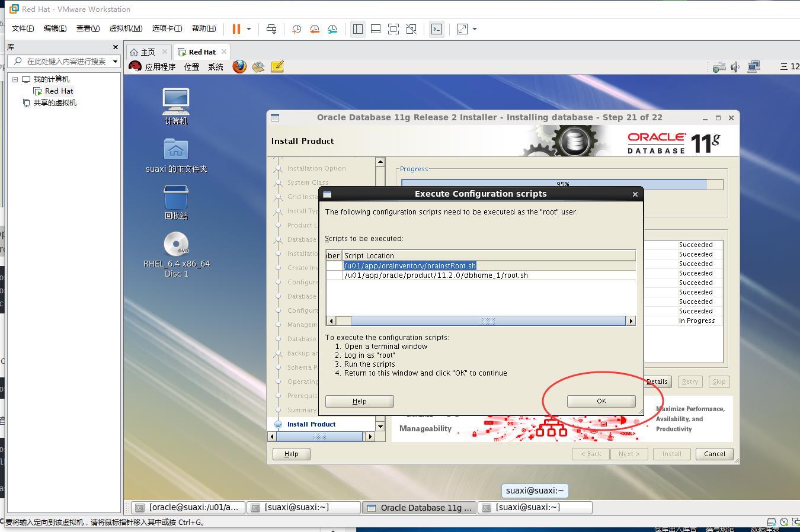The height and width of the screenshot is (532, 800).
Task: Open window menu icon of scripts dialog titlebar
Action: [327, 194]
